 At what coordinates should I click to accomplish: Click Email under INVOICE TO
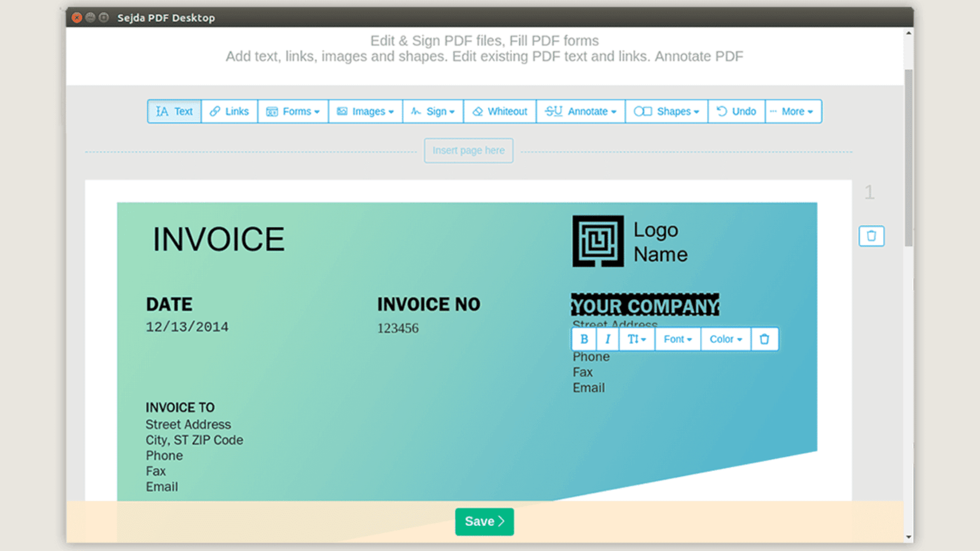pos(162,487)
